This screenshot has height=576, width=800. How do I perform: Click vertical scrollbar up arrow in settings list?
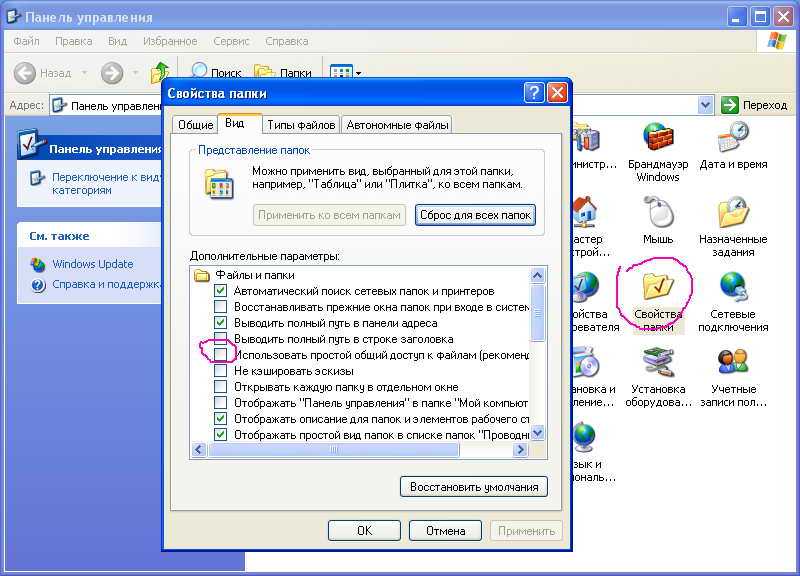pos(538,276)
